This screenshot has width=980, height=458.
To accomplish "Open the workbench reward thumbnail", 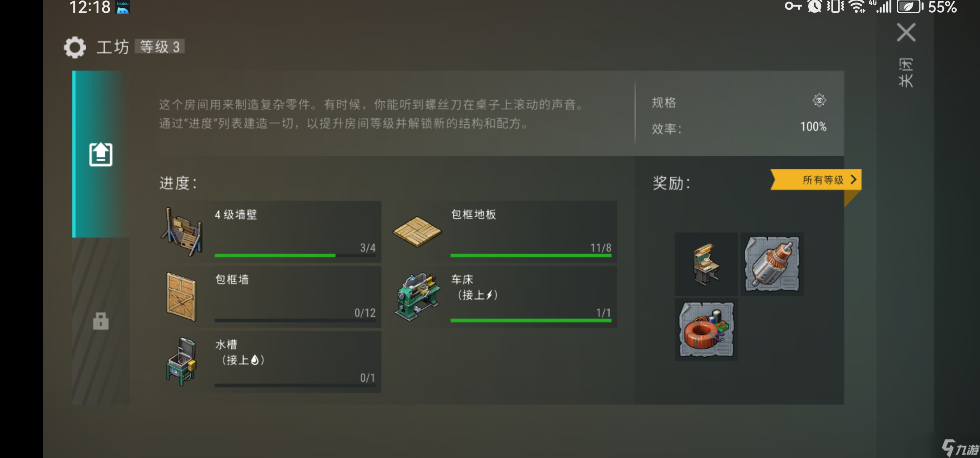I will tap(706, 264).
